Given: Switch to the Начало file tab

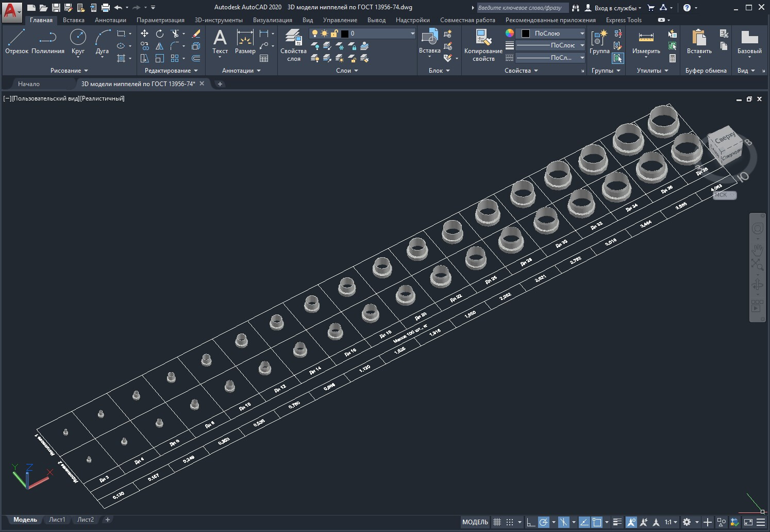Looking at the screenshot, I should pyautogui.click(x=29, y=84).
